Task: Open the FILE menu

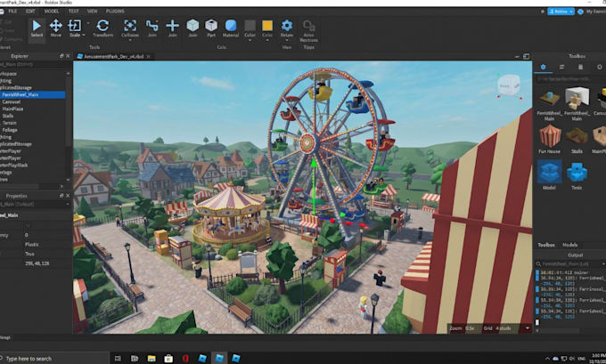Action: [x=12, y=12]
